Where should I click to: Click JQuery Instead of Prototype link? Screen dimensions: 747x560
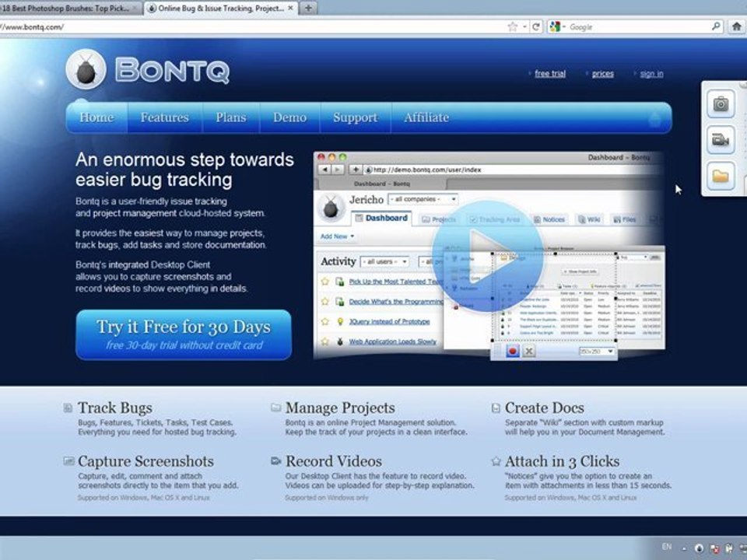tap(389, 321)
